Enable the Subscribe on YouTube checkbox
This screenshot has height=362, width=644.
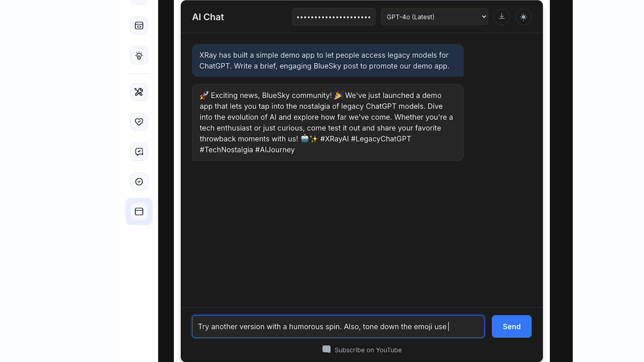click(x=326, y=349)
